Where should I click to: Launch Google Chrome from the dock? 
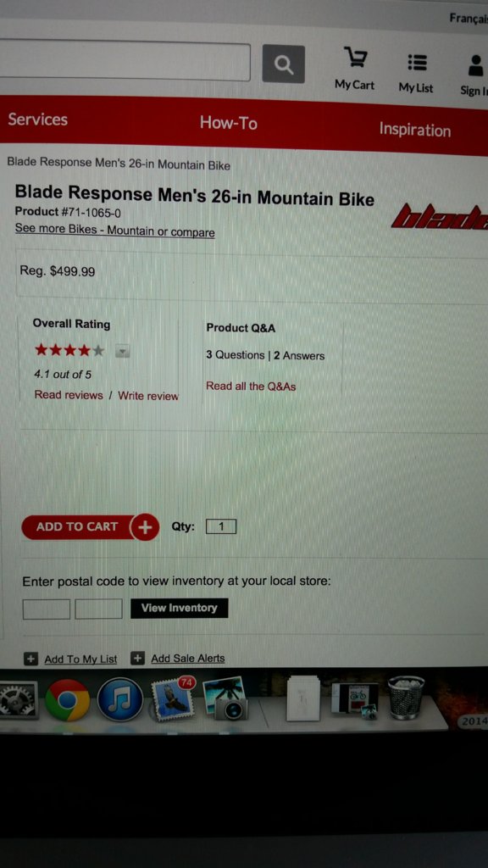click(x=68, y=699)
